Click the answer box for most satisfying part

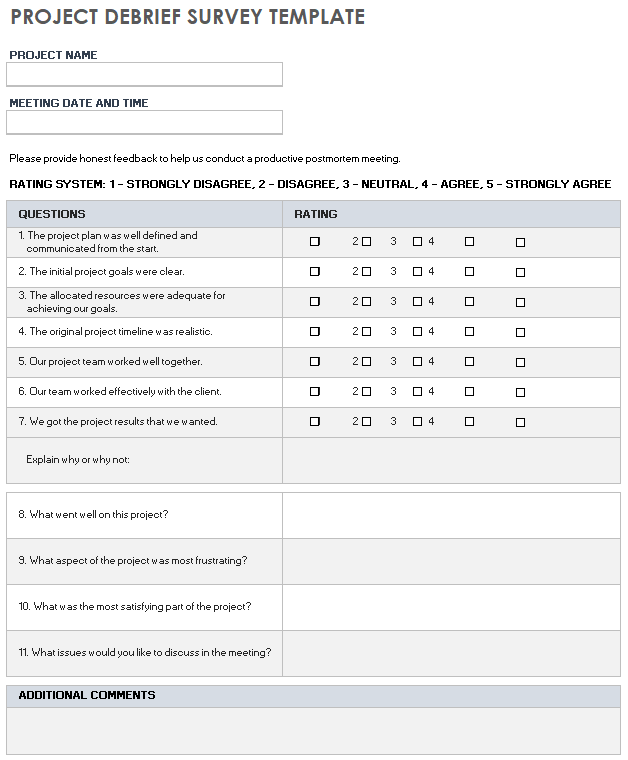[x=451, y=607]
